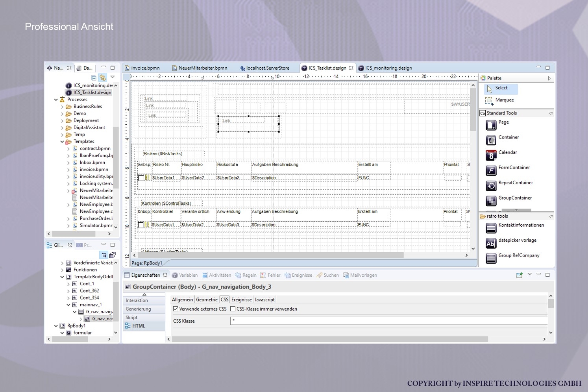Click the Container tool icon

(491, 140)
